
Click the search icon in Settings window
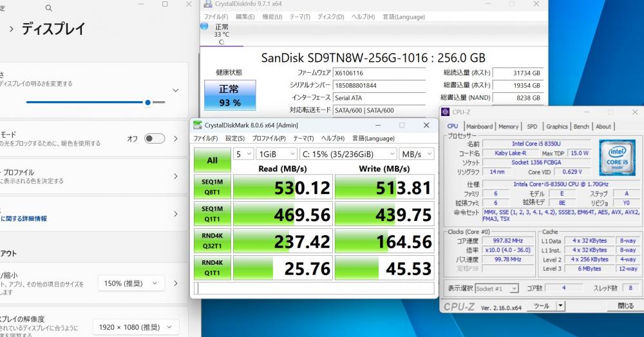[x=48, y=8]
